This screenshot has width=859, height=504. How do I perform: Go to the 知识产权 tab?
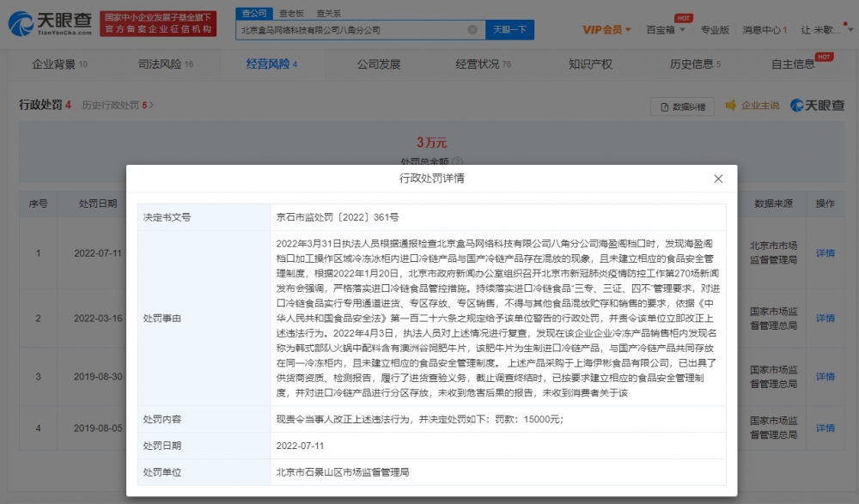[590, 64]
